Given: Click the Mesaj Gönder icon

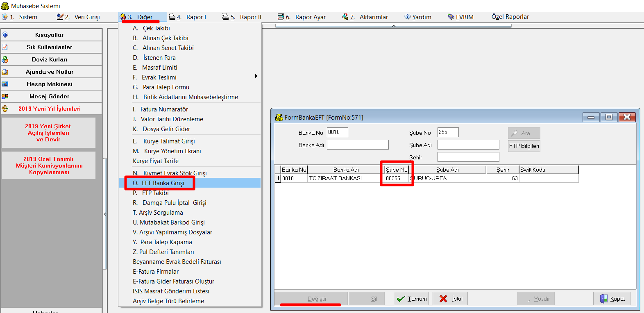Looking at the screenshot, I should (x=5, y=96).
